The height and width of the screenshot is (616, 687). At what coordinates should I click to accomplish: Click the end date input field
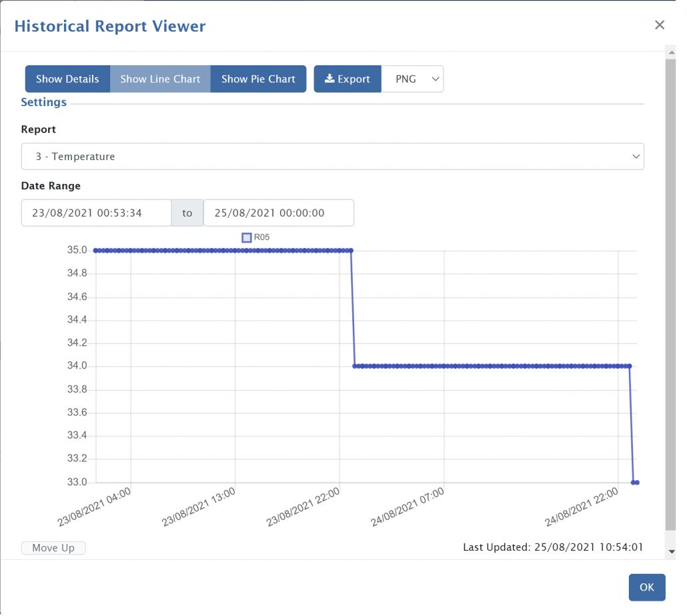tap(278, 213)
